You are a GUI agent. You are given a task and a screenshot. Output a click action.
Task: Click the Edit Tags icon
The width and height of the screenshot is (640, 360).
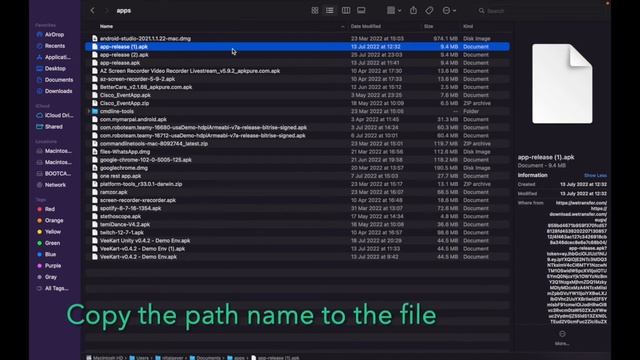point(429,11)
